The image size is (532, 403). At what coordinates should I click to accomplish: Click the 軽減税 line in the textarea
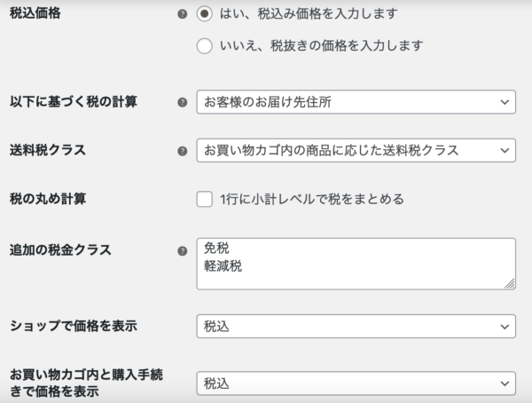[x=223, y=266]
